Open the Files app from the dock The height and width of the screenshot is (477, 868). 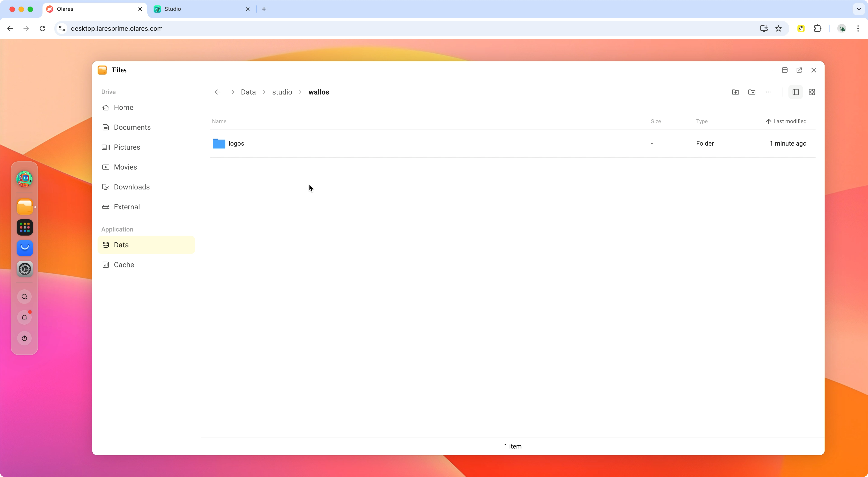24,206
